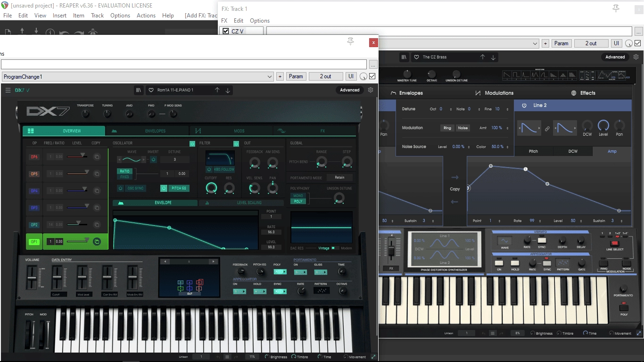
Task: Open the Actions menu in REAPER
Action: [146, 16]
